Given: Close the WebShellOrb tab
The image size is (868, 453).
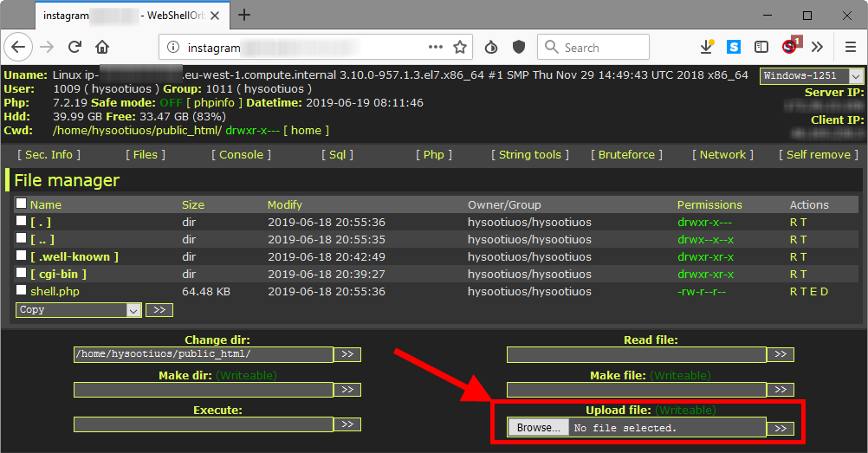Looking at the screenshot, I should point(215,16).
